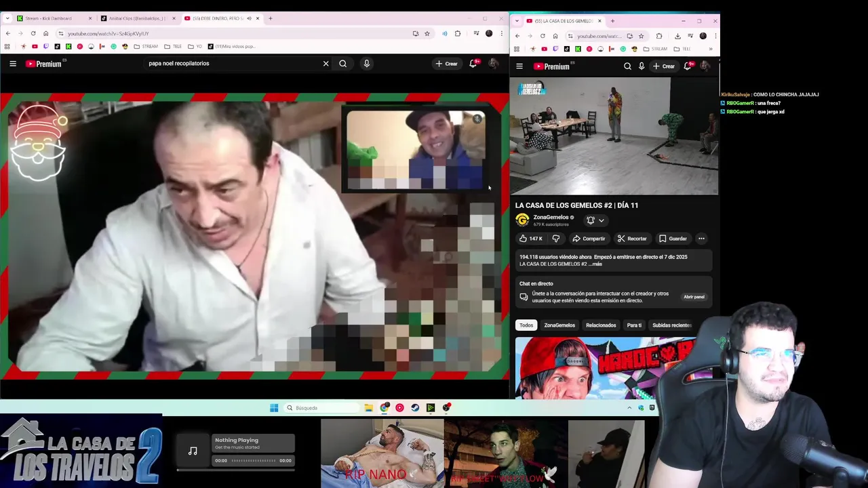Save video with Guardar button
Screen dimensions: 868x488
(x=673, y=239)
